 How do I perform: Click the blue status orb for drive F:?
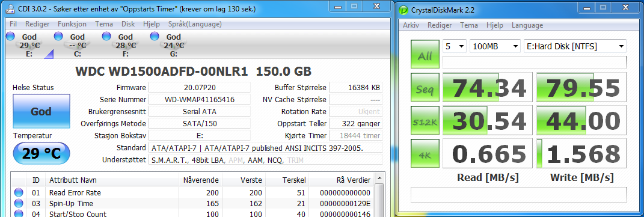pos(107,36)
